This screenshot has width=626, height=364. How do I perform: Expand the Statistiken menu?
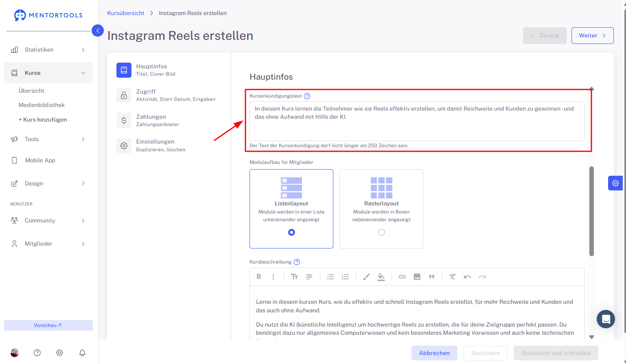(48, 50)
